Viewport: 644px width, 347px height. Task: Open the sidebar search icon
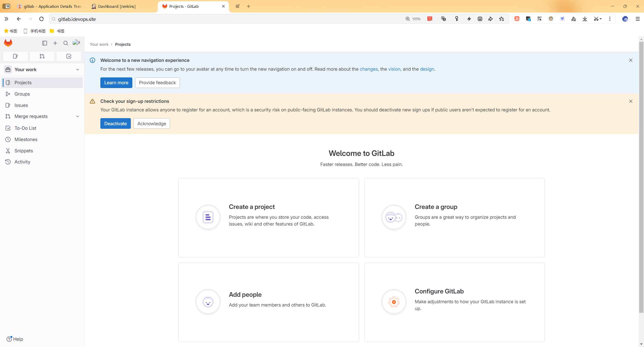click(66, 43)
